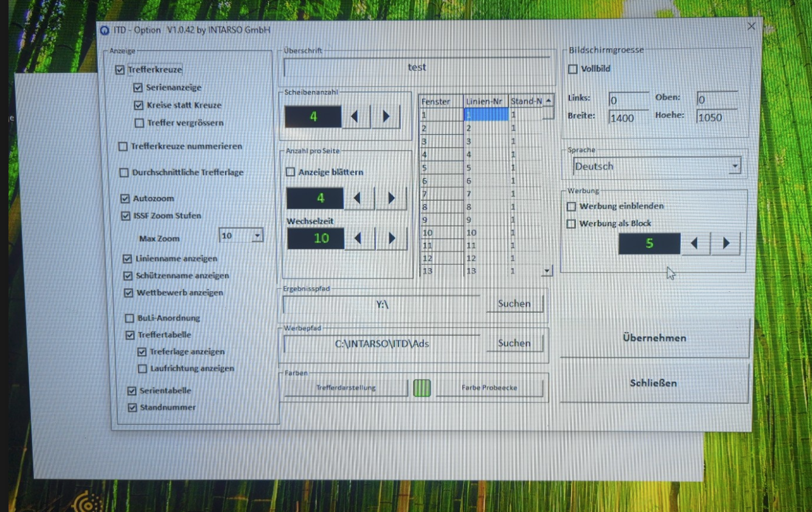Increase Wechselzeit with right arrow
The height and width of the screenshot is (512, 812).
pyautogui.click(x=391, y=238)
